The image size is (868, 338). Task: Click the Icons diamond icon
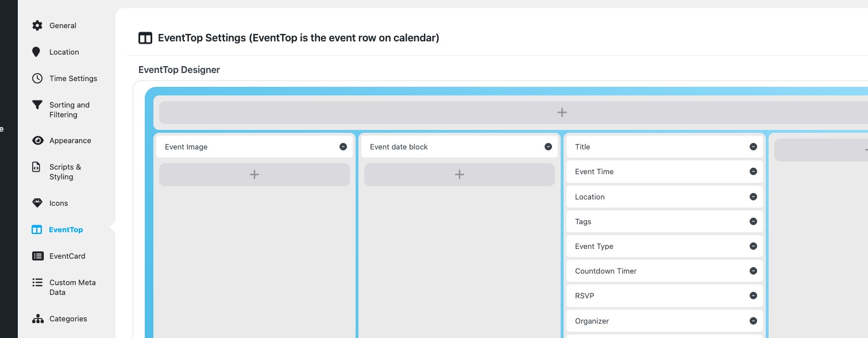pos(37,203)
